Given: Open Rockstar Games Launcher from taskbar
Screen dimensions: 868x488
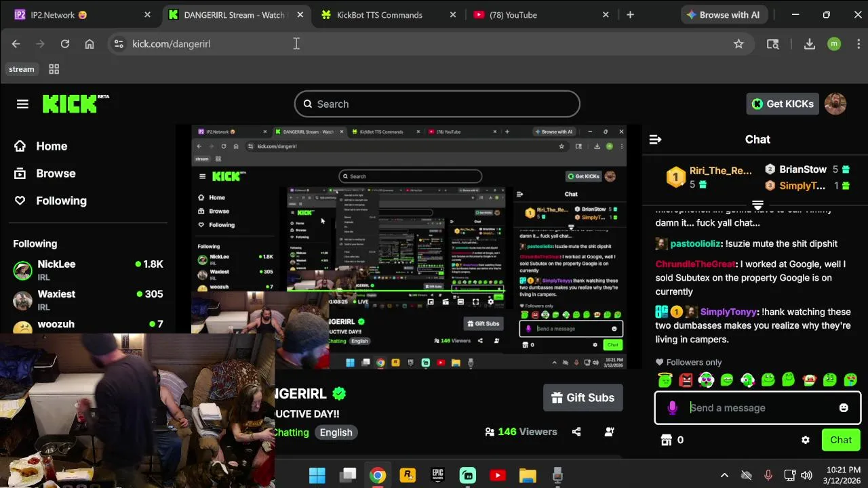Looking at the screenshot, I should pyautogui.click(x=408, y=475).
